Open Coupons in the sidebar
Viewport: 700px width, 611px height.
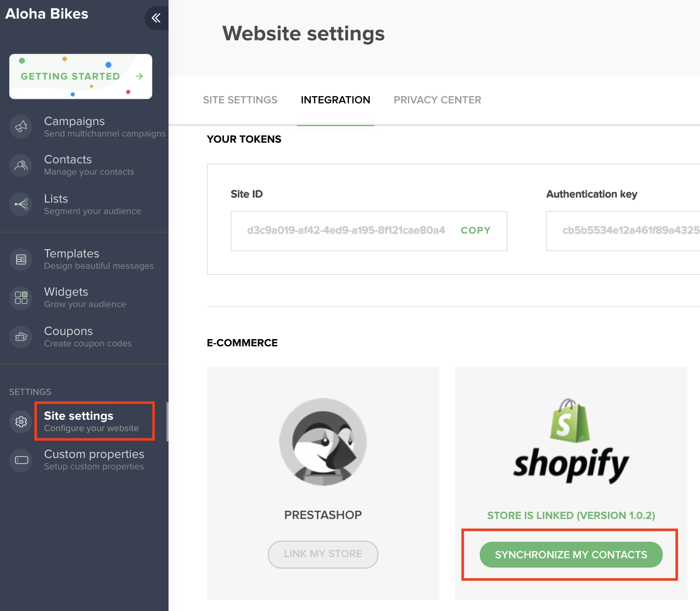click(84, 337)
